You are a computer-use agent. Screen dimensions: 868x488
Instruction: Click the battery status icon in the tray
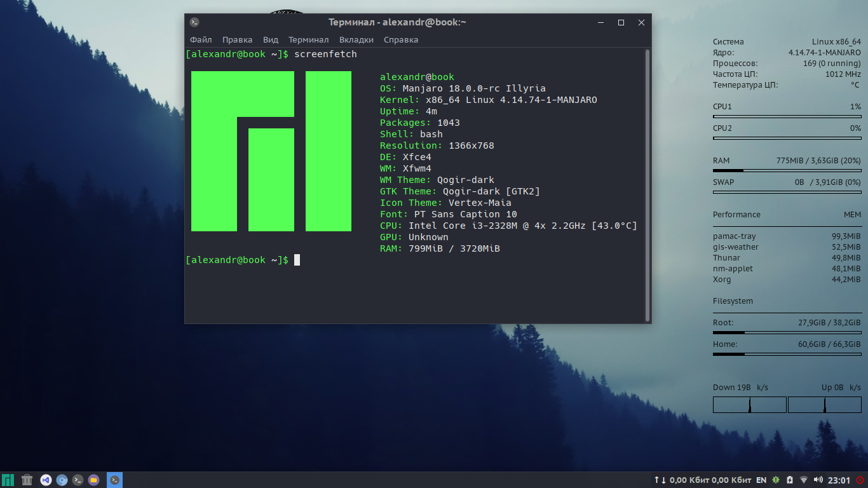[789, 480]
